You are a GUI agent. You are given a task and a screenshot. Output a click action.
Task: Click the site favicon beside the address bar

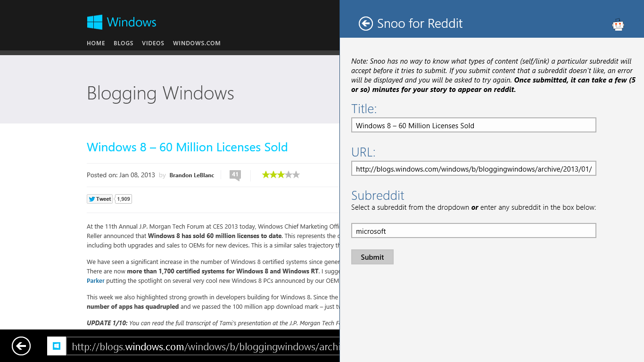tap(57, 346)
